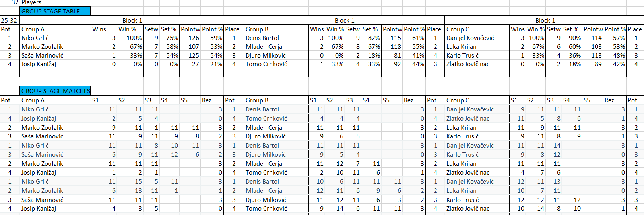
Task: Click the Block 1 label above Group B
Action: point(344,20)
